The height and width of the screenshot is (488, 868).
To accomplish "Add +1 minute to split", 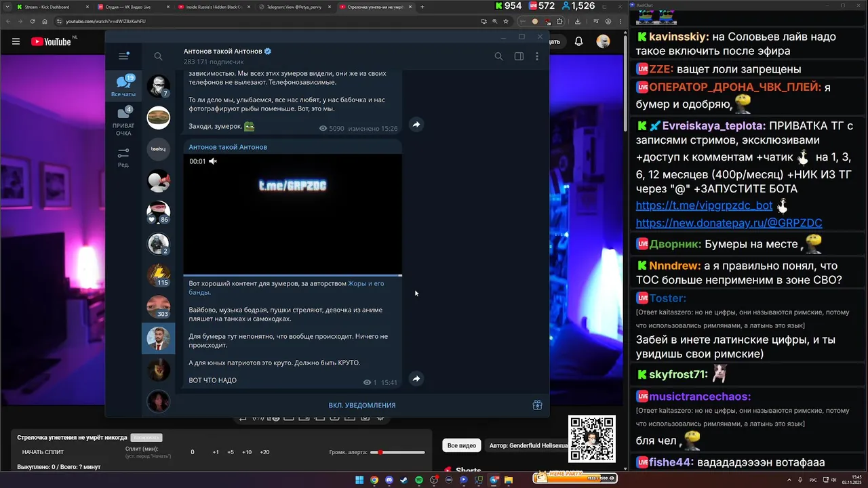I will click(x=216, y=452).
